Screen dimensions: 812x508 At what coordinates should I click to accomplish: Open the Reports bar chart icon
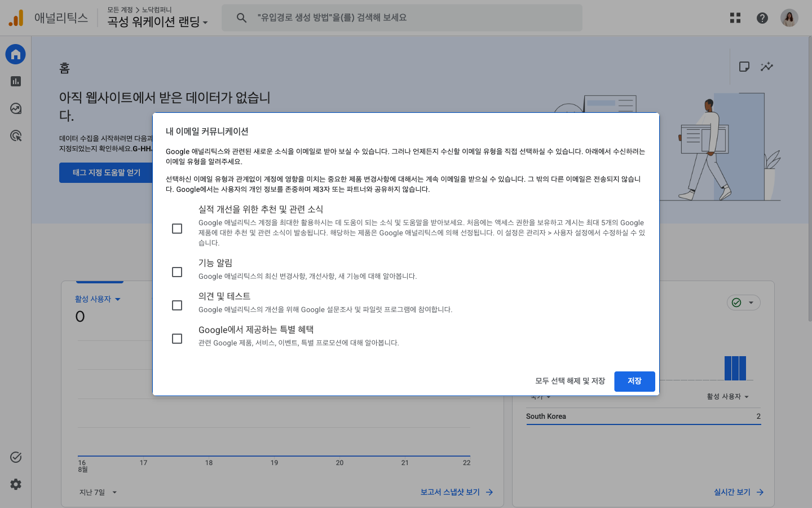pos(16,81)
